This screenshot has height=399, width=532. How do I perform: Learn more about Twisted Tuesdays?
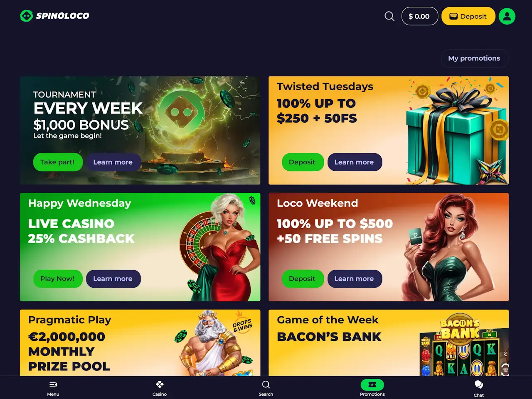[355, 162]
